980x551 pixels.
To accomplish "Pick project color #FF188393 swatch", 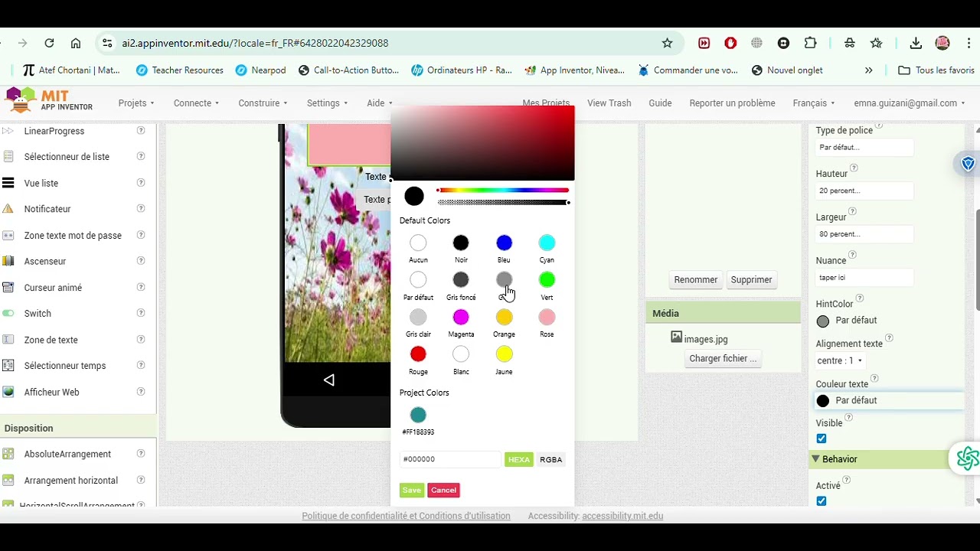I will coord(418,415).
